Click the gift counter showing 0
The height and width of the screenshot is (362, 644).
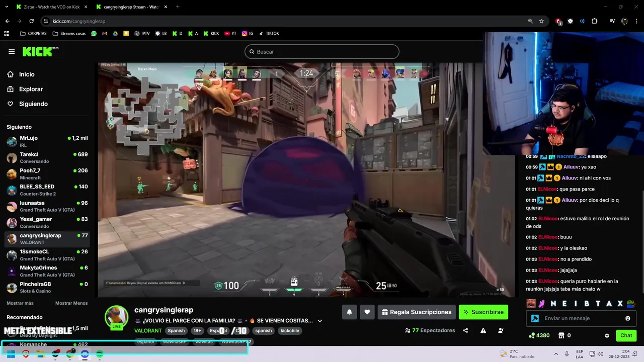564,335
